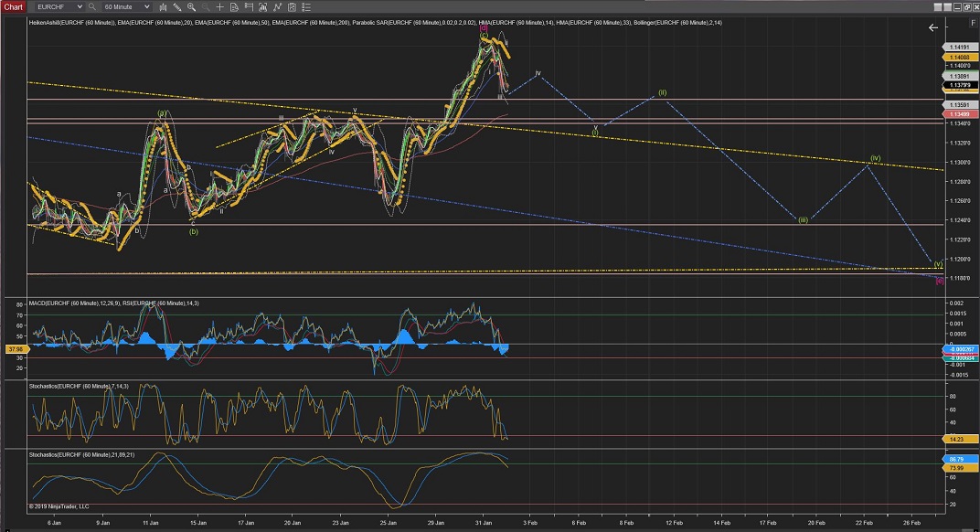This screenshot has height=532, width=980.
Task: Expand the 60 Minute interval dropdown
Action: [x=146, y=6]
